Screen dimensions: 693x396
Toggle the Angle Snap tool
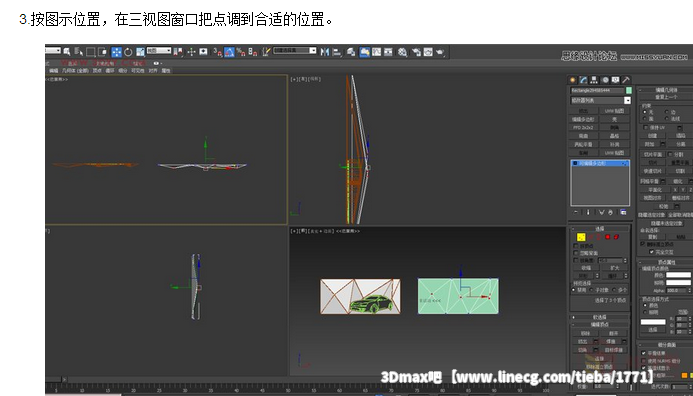229,52
